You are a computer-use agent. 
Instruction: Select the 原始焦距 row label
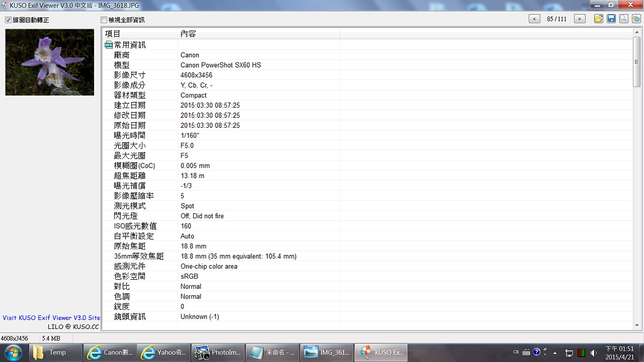click(130, 247)
